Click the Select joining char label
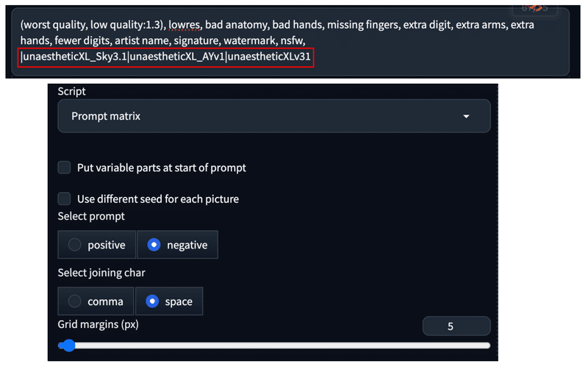 click(101, 272)
